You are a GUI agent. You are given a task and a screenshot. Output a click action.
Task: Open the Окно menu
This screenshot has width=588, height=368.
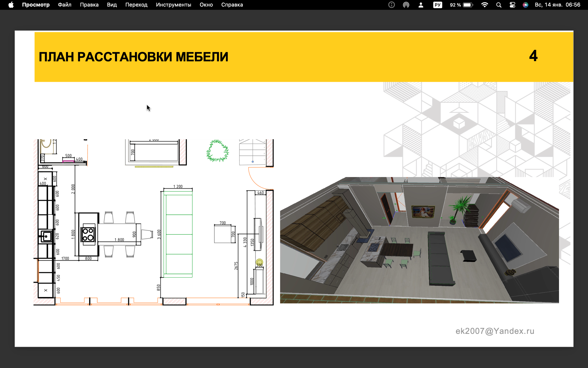tap(206, 5)
